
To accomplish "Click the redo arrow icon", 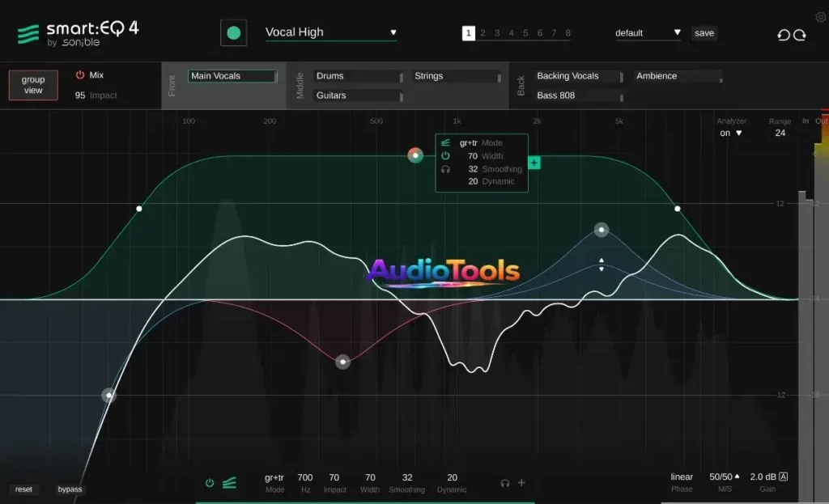I will click(x=801, y=35).
